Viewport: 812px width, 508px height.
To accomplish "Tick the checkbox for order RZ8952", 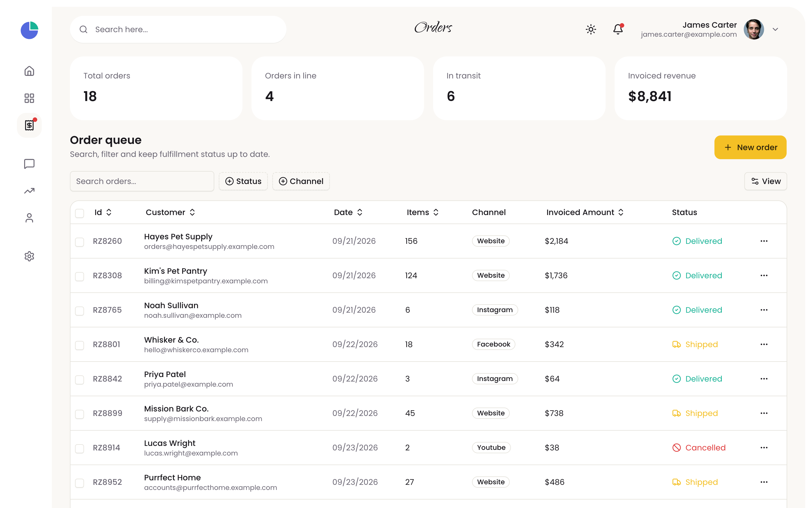I will (x=80, y=483).
